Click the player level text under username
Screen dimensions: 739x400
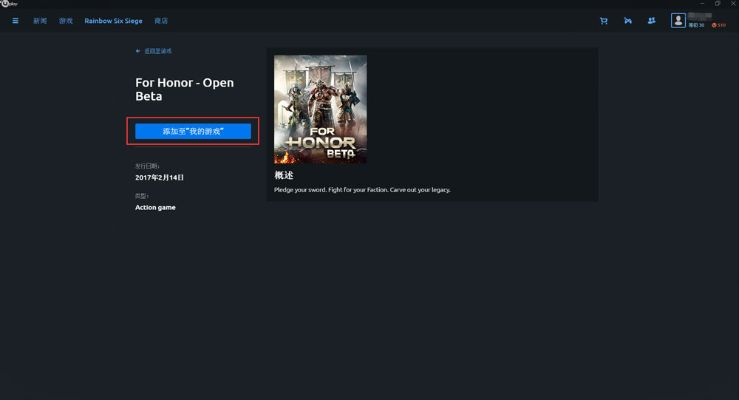tap(696, 25)
